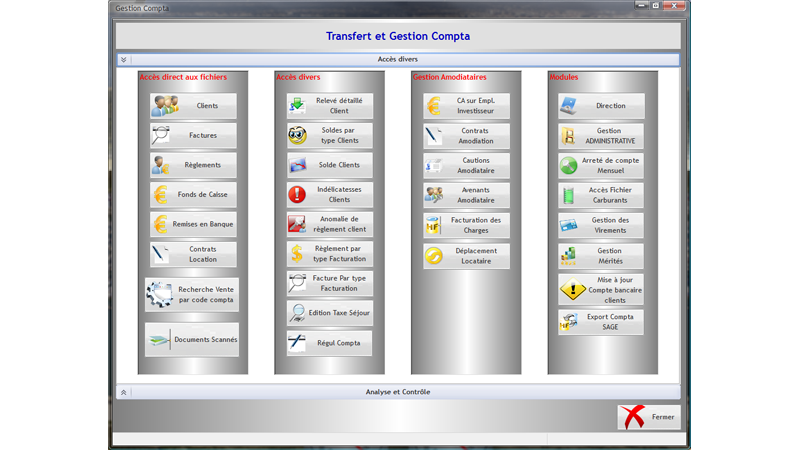The width and height of the screenshot is (800, 450).
Task: Open the Clients file button
Action: click(x=193, y=106)
